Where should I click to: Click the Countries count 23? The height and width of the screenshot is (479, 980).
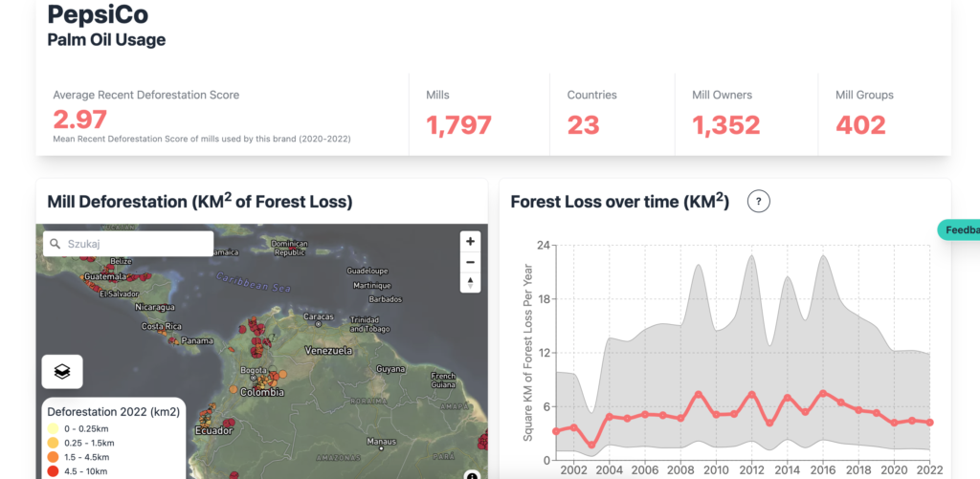click(x=583, y=125)
